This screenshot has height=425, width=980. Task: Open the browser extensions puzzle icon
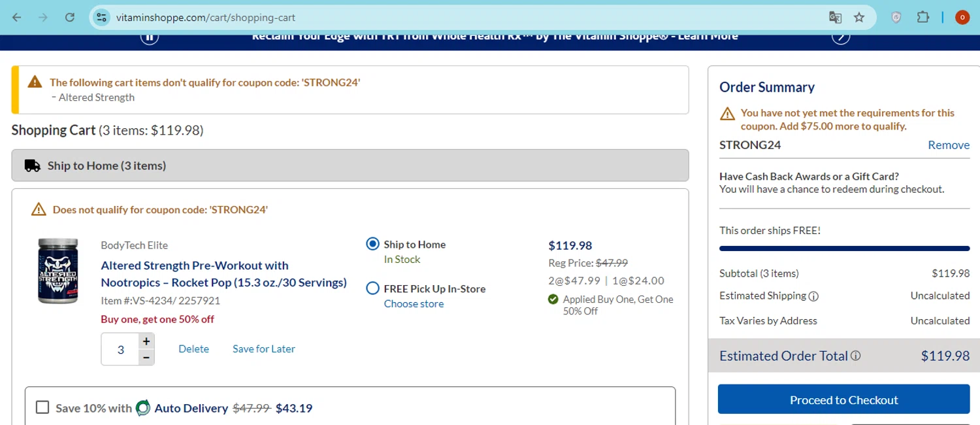click(923, 18)
